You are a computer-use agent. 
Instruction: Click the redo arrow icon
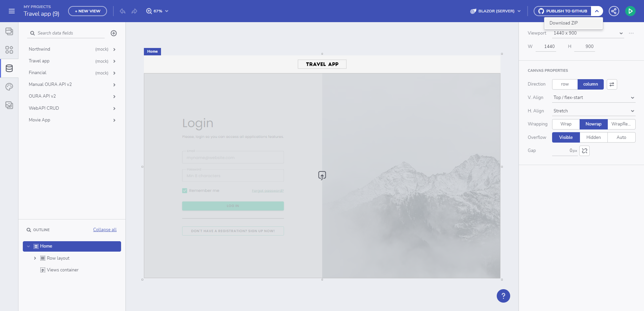(135, 11)
